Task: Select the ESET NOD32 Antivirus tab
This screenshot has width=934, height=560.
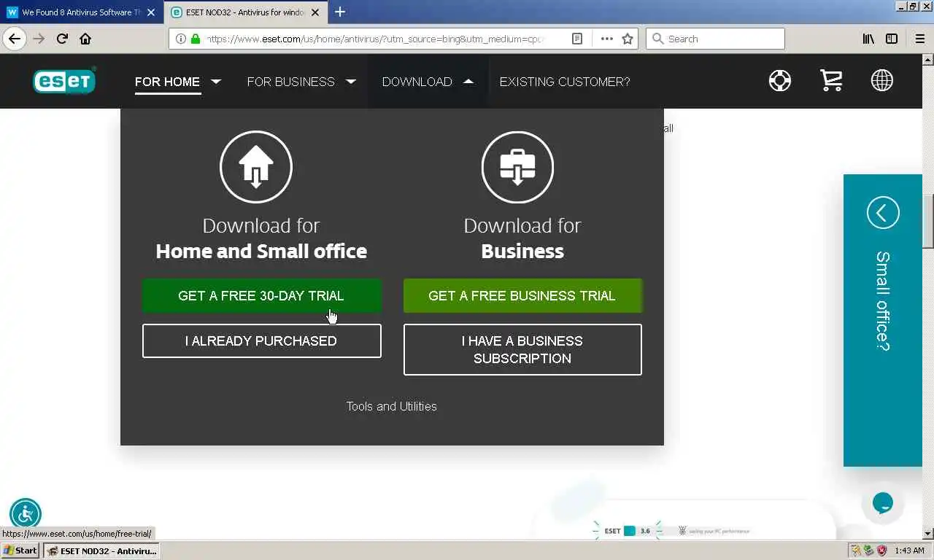Action: click(x=246, y=12)
